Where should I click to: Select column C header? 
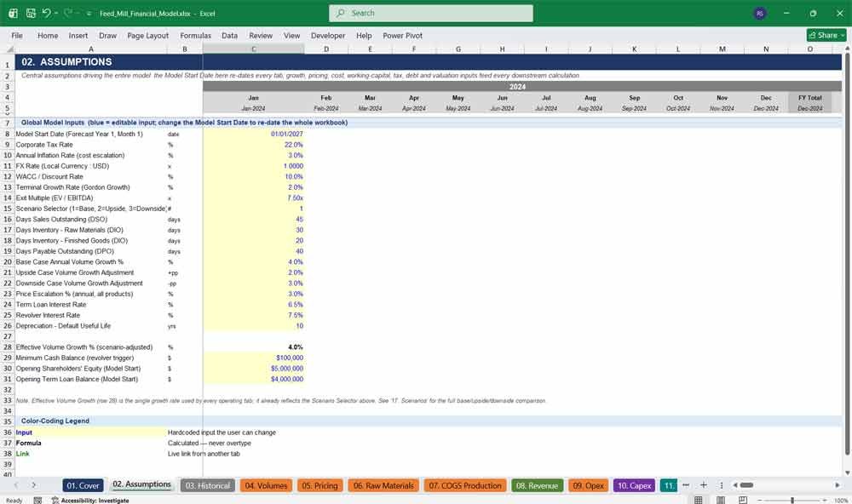(x=254, y=49)
